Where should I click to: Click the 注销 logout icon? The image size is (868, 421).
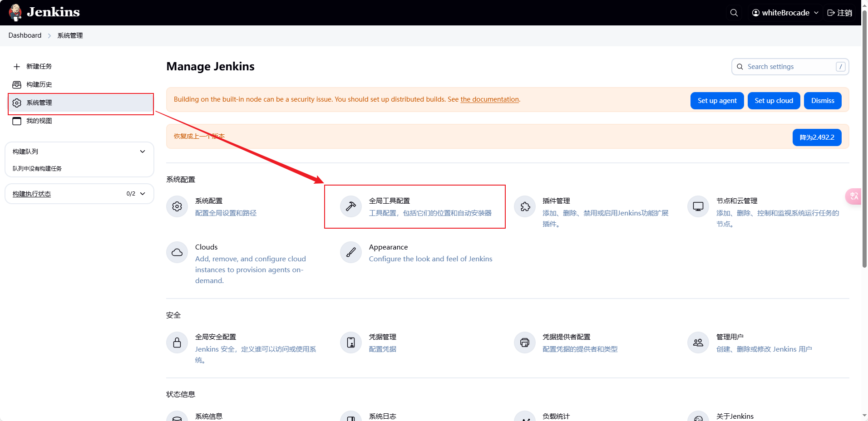pos(831,13)
